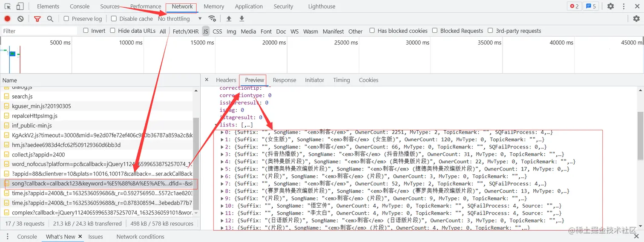Export HAR file download icon
This screenshot has height=242, width=644.
pyautogui.click(x=242, y=19)
